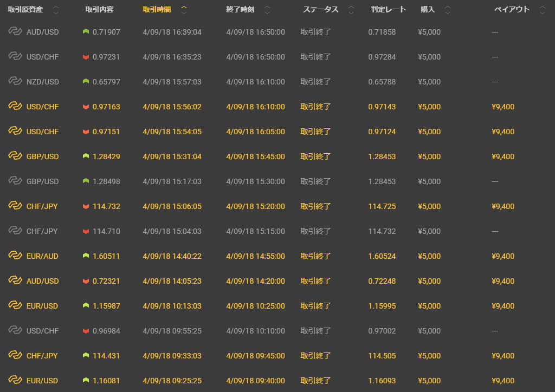Click the judged rate 0.97284

click(382, 57)
